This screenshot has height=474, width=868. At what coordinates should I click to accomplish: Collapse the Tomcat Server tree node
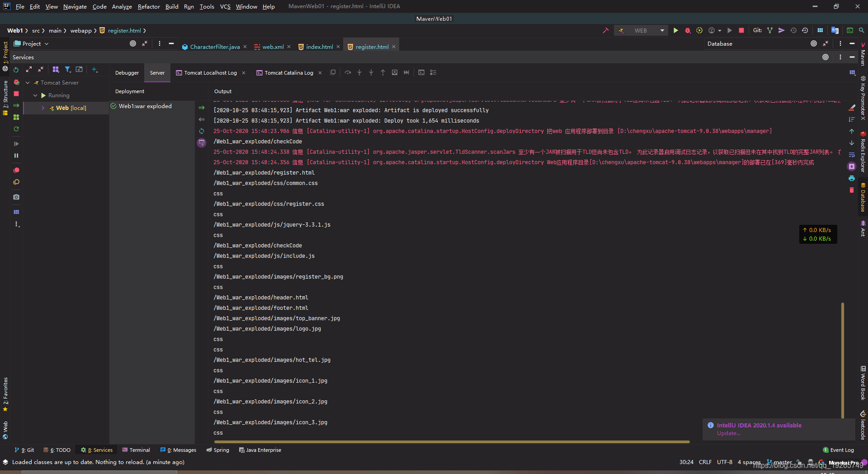[28, 83]
